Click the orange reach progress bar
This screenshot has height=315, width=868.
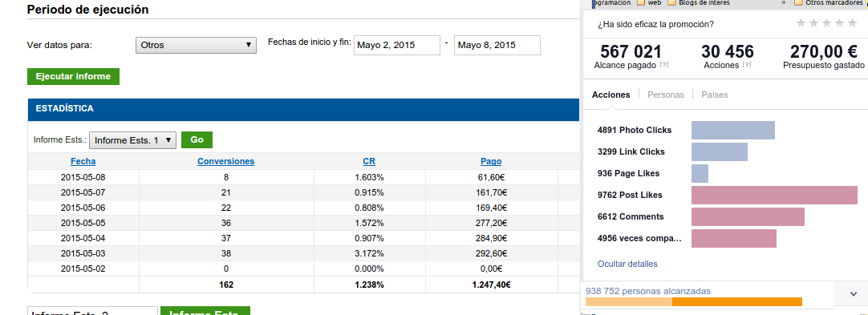[694, 301]
